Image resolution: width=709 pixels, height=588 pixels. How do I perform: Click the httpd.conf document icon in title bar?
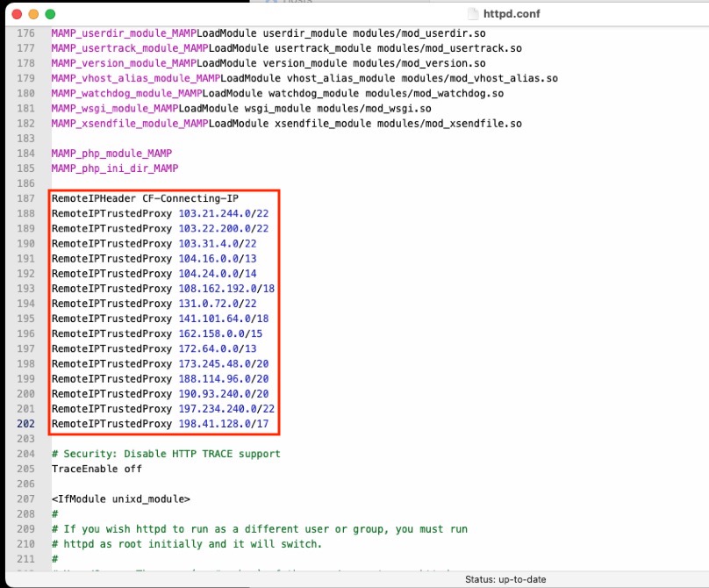point(473,14)
